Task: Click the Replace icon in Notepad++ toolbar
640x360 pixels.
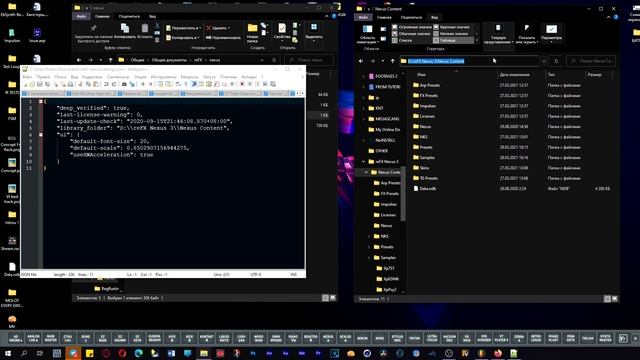Action: (x=132, y=84)
